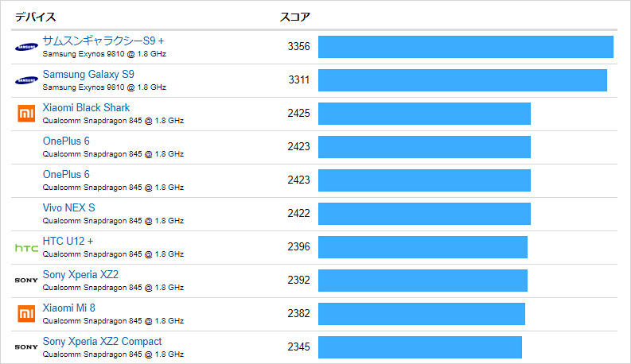Viewport: 631px width, 364px height.
Task: Click the Samsung logo beside Samsung Galaxy S9
Action: pyautogui.click(x=26, y=80)
